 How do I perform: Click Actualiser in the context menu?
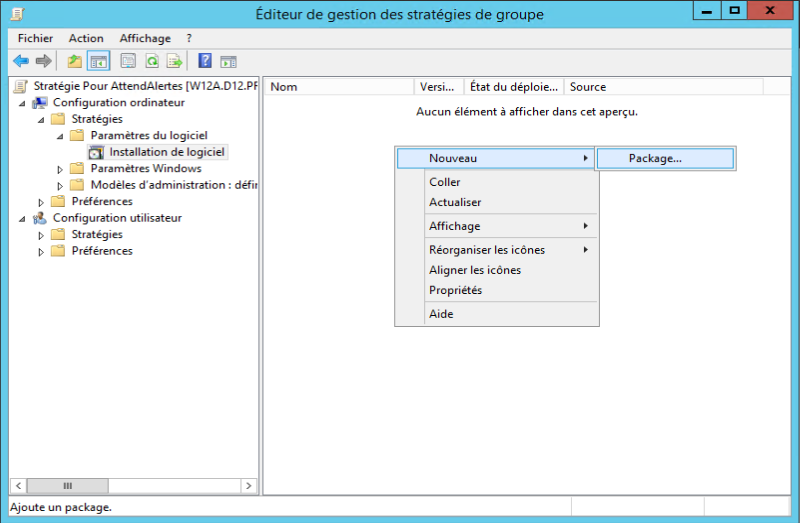(455, 202)
